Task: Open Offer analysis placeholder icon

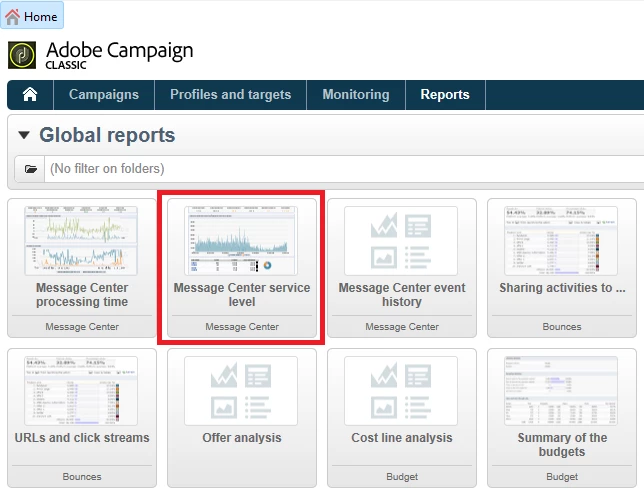Action: (241, 391)
